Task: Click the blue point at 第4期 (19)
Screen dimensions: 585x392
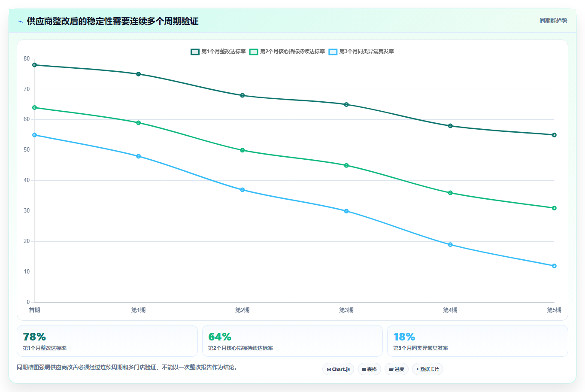Action: (x=450, y=244)
